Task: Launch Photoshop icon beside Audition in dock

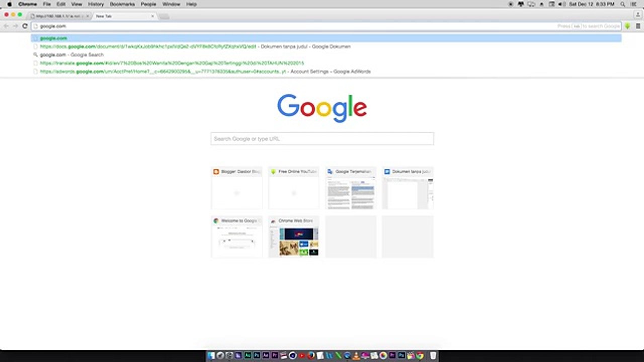Action: (257, 356)
